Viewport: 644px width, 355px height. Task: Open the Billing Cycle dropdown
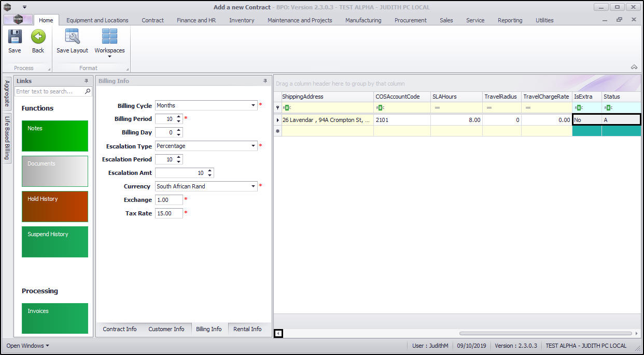point(254,105)
